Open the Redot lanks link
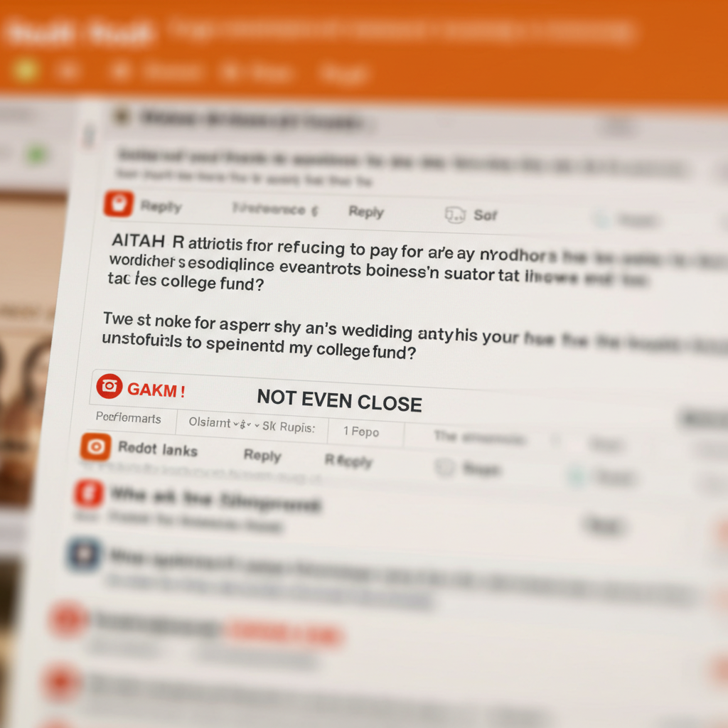728x728 pixels. pos(158,449)
